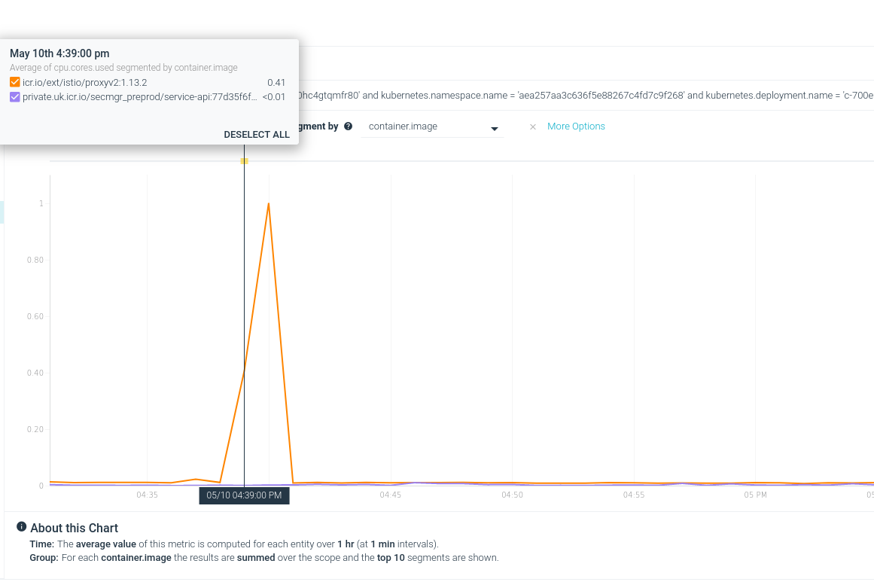This screenshot has width=874, height=588.
Task: Expand the container.image segment dropdown
Action: click(x=433, y=126)
